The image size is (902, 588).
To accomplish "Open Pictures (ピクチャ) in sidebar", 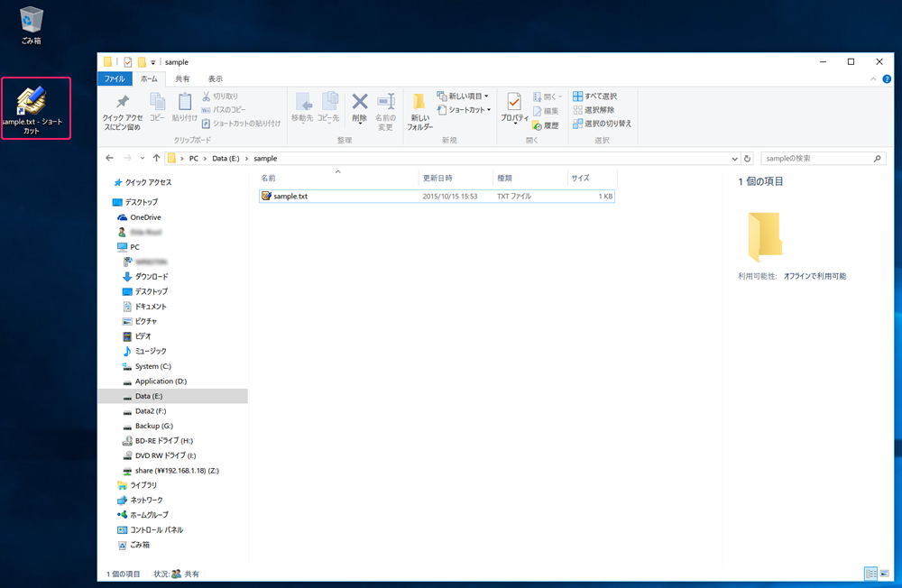I will [x=140, y=321].
